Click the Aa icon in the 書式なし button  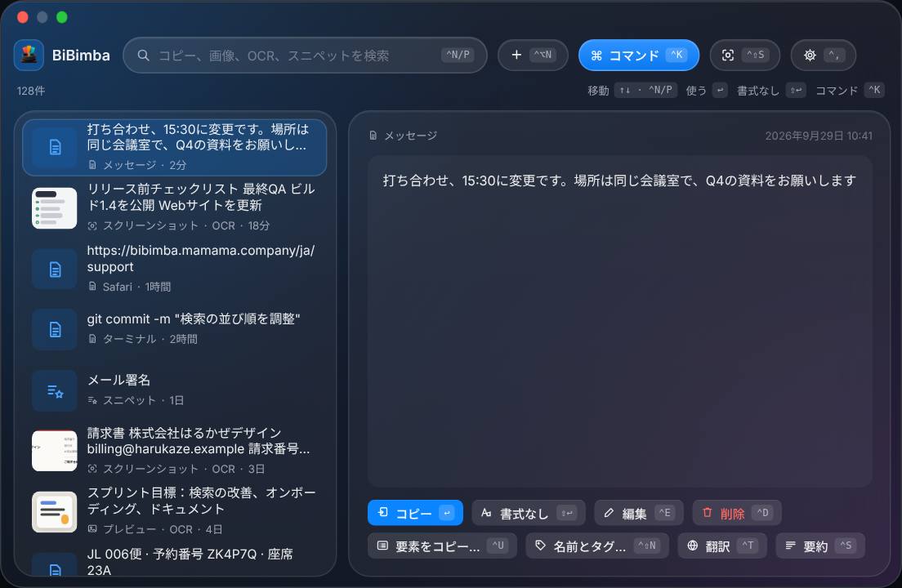click(486, 513)
